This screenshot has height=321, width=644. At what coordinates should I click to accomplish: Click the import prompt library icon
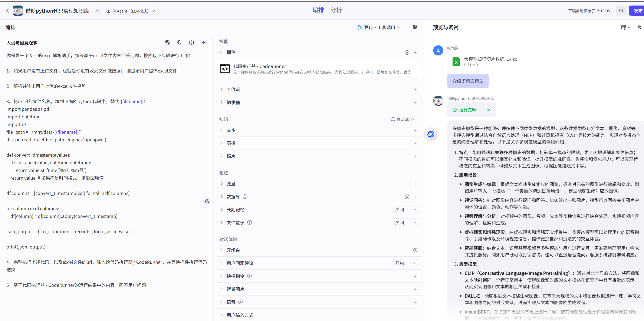click(167, 43)
